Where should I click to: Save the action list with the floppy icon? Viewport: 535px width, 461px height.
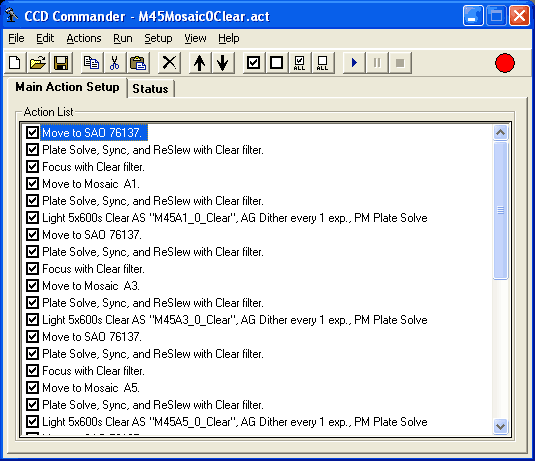61,63
